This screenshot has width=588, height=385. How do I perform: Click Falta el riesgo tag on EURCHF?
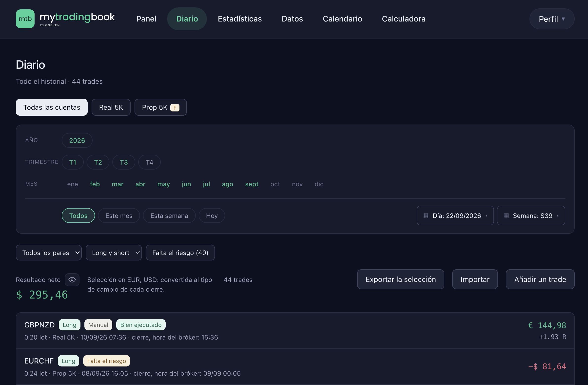point(106,361)
